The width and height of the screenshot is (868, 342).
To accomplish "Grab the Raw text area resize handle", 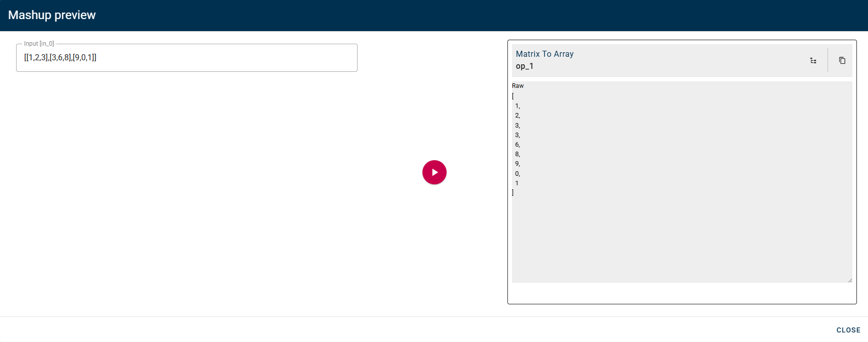I will click(x=849, y=280).
